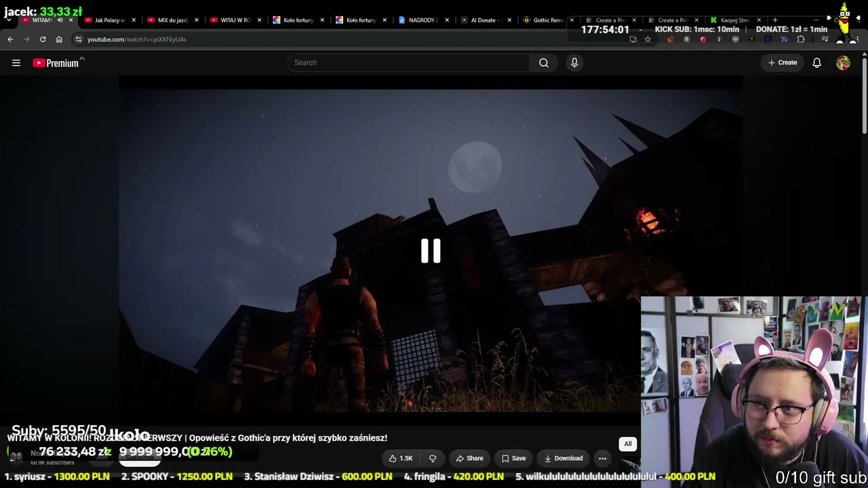This screenshot has width=868, height=488.
Task: Like the video with 1.5K likes
Action: tap(401, 459)
